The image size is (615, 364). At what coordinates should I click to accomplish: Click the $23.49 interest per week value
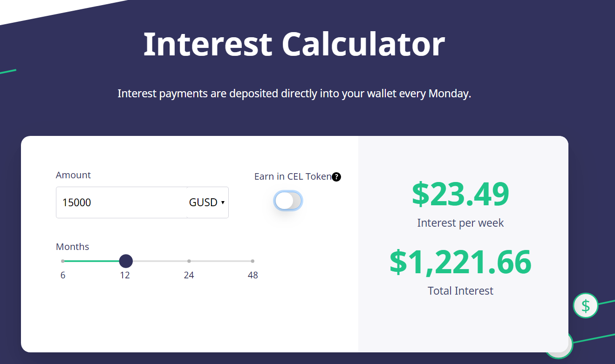460,195
